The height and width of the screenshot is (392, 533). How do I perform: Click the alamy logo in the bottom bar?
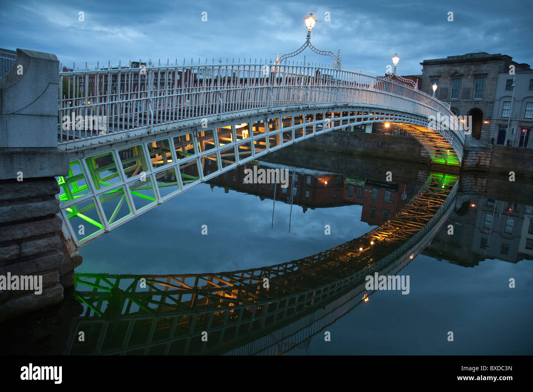click(x=41, y=374)
